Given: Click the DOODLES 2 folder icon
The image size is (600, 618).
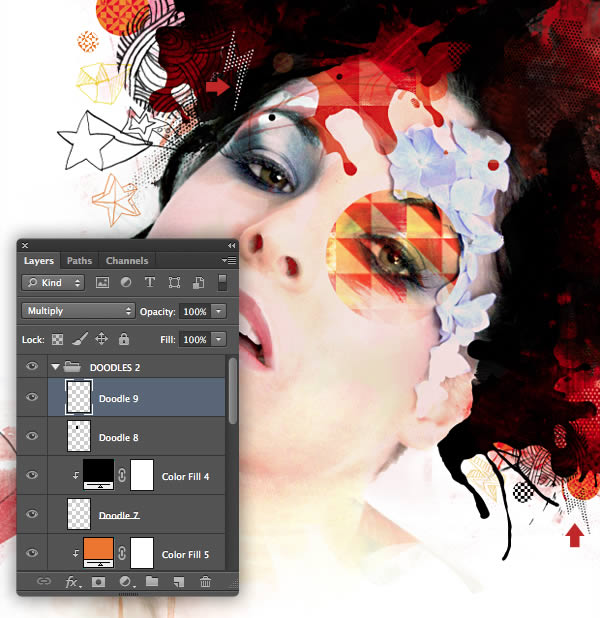Looking at the screenshot, I should [72, 367].
